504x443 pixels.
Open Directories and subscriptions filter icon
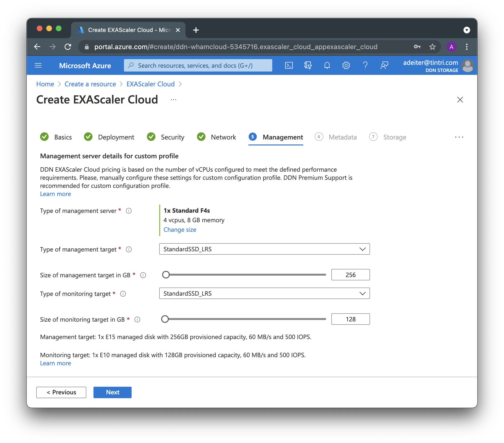[308, 65]
